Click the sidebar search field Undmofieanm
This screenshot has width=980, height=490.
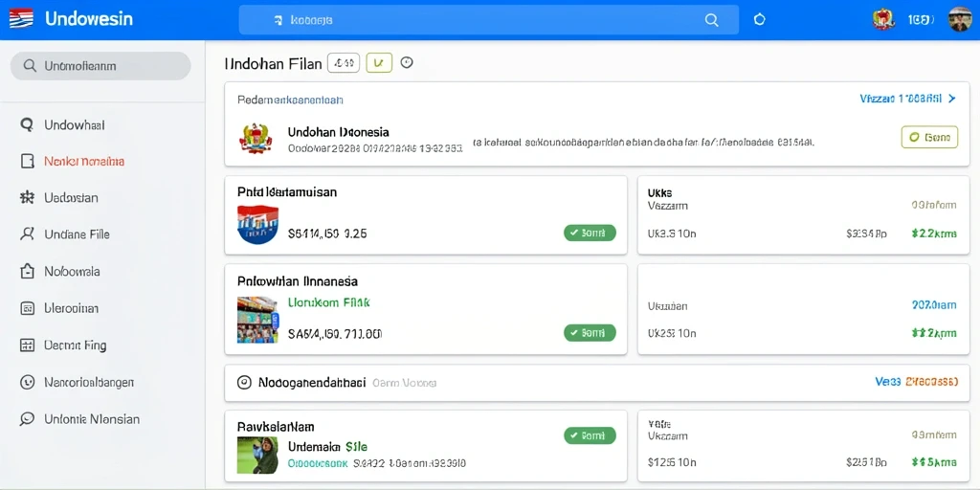click(100, 66)
